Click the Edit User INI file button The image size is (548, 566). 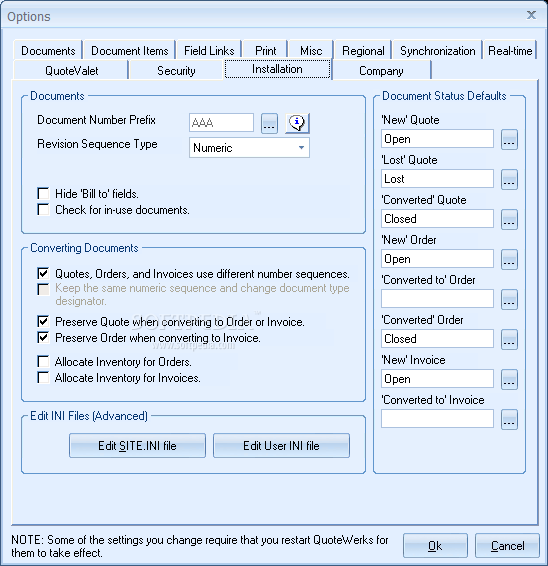coord(281,446)
